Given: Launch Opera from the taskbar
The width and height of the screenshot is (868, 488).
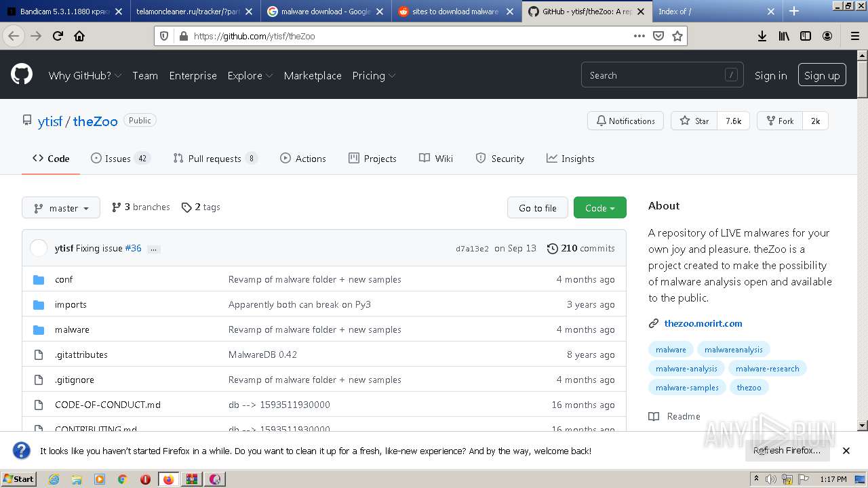Looking at the screenshot, I should 145,479.
